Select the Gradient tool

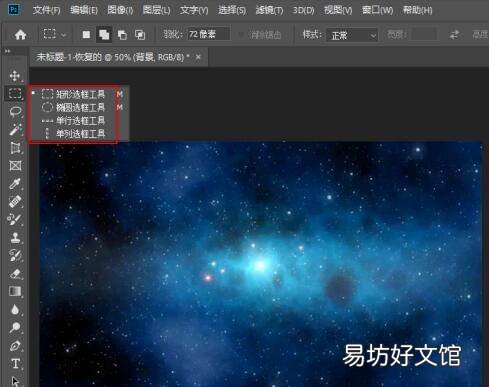tap(15, 292)
